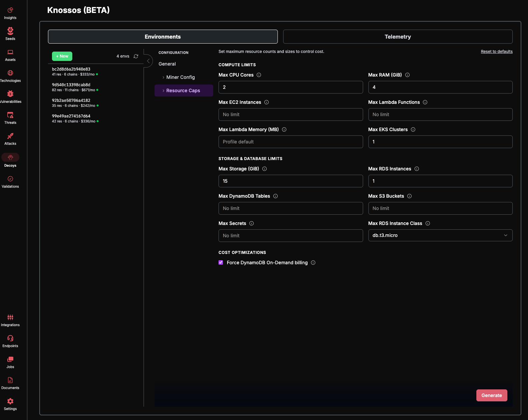This screenshot has height=420, width=528.
Task: Open the Seeds section icon
Action: [x=10, y=31]
